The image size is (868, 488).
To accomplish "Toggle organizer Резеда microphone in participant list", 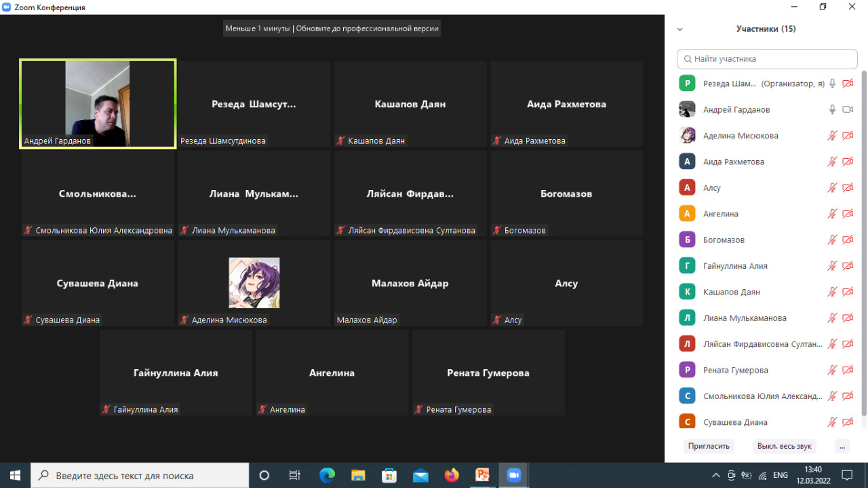I will pos(832,83).
